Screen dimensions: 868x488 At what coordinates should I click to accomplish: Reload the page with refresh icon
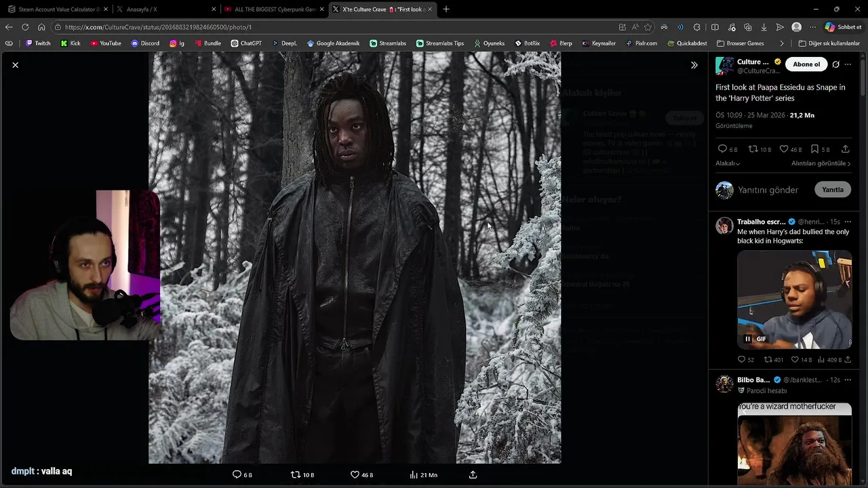click(25, 27)
